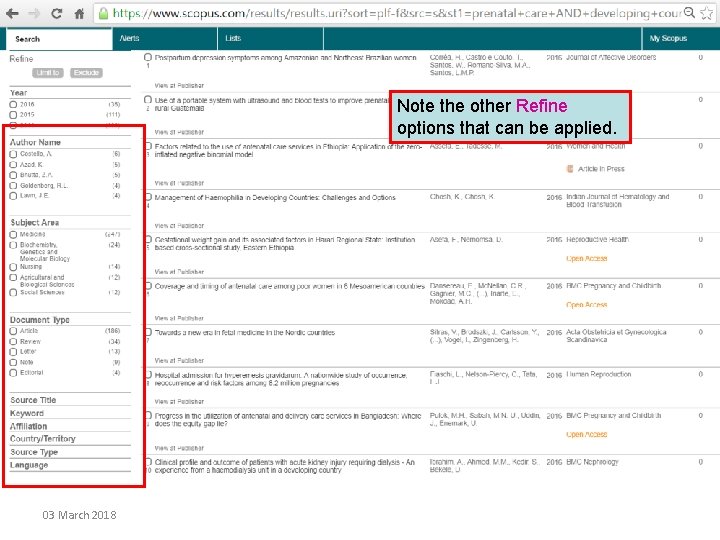Collapse the Subject Area refine section
720x540 pixels.
click(35, 222)
